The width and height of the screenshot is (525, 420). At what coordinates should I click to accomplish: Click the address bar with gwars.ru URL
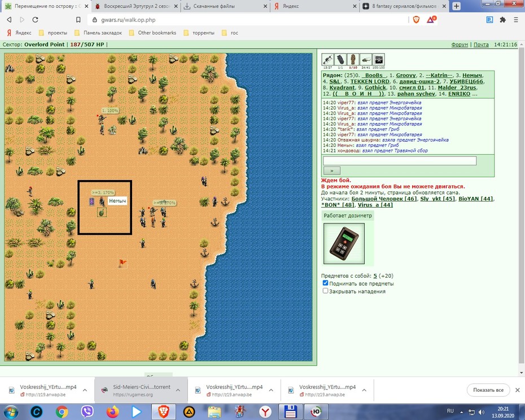[x=248, y=20]
